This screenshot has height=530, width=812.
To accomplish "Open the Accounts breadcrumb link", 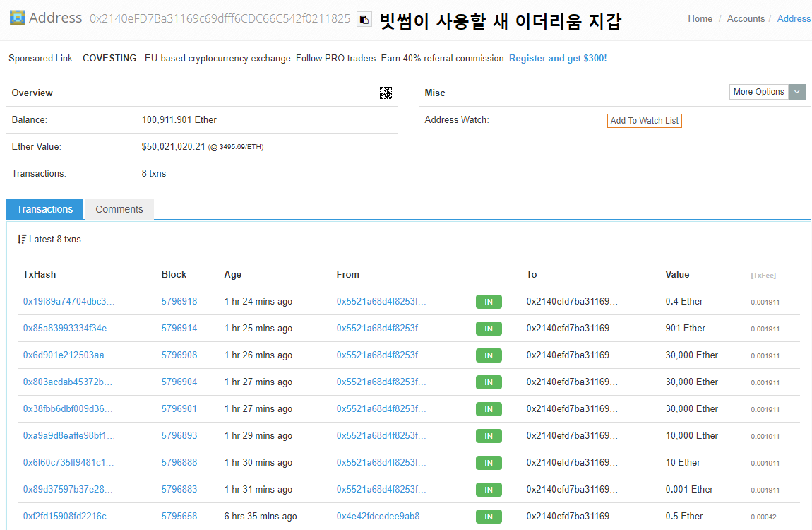I will [x=746, y=18].
